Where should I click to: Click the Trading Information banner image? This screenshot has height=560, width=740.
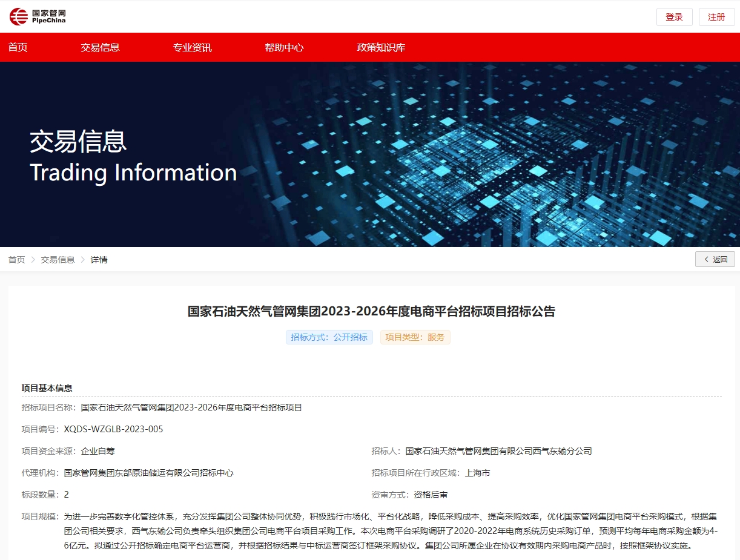point(370,154)
